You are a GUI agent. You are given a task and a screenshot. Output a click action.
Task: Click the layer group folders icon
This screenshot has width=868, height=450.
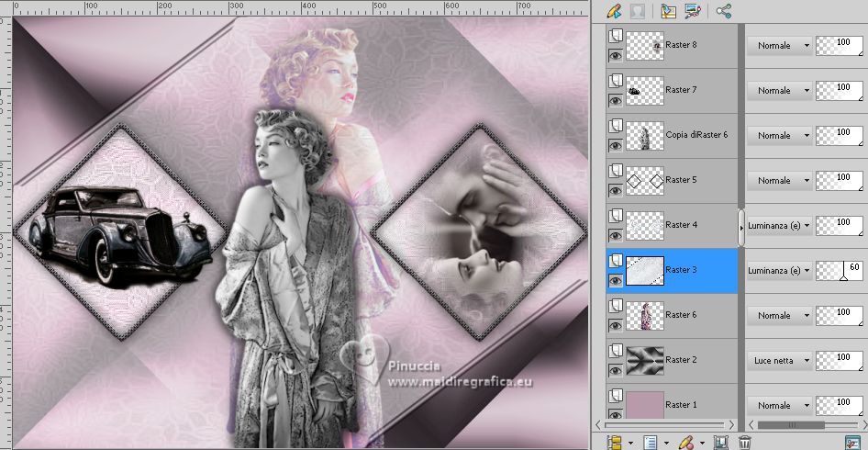(615, 443)
